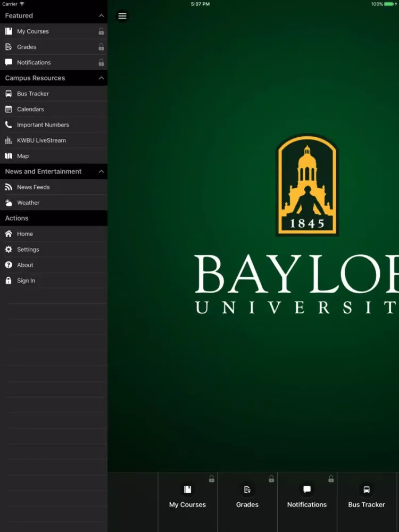Tap the Baylor 1845 crest logo
Viewport: 399px width, 532px height.
[x=307, y=185]
